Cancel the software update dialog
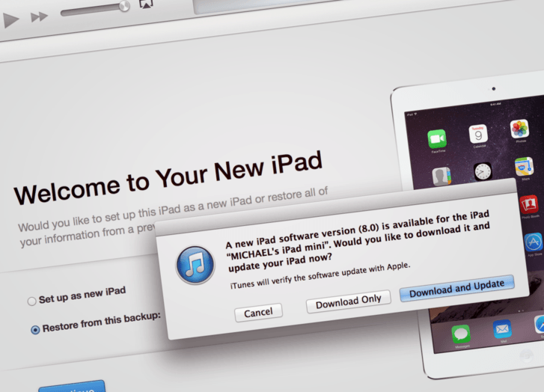Screen dimensions: 544x392 pyautogui.click(x=258, y=311)
